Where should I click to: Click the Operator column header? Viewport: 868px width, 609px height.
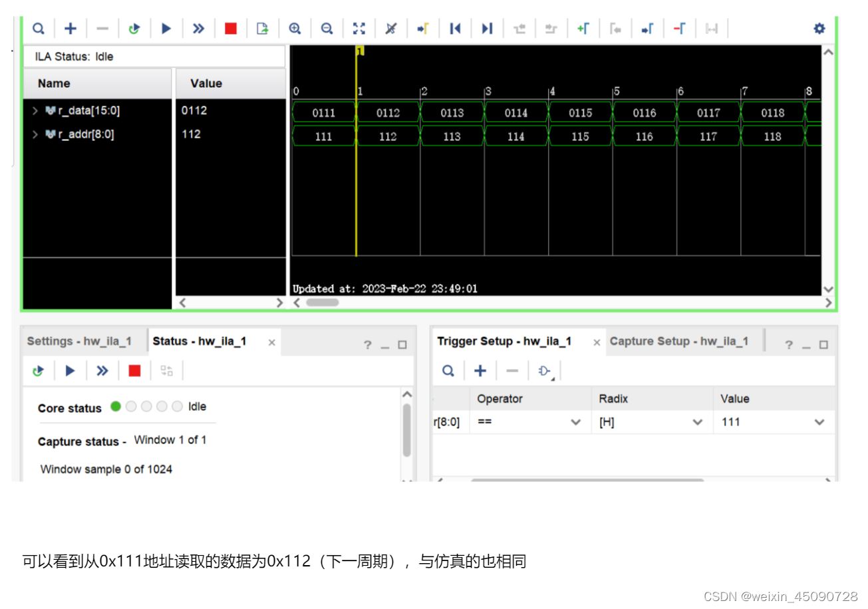[x=530, y=399]
